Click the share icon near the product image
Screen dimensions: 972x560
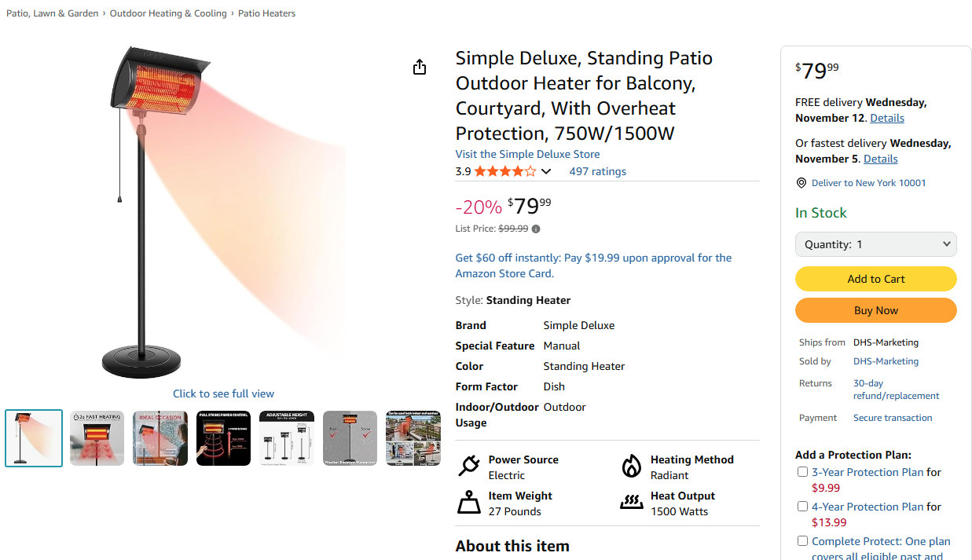pyautogui.click(x=420, y=67)
